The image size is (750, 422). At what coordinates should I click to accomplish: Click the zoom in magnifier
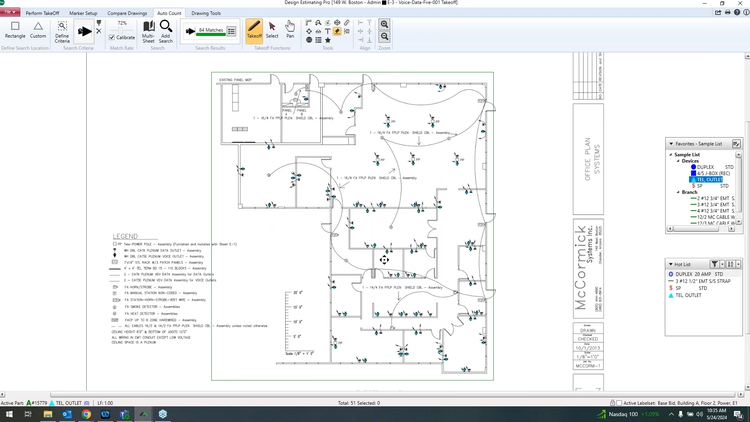pos(384,24)
